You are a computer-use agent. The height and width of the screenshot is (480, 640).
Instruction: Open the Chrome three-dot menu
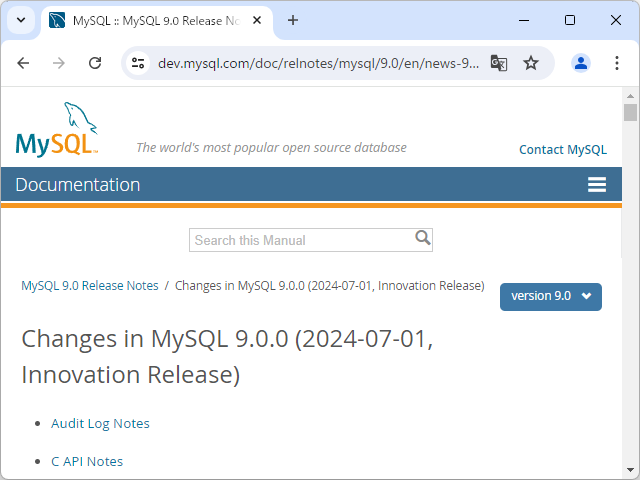(617, 63)
